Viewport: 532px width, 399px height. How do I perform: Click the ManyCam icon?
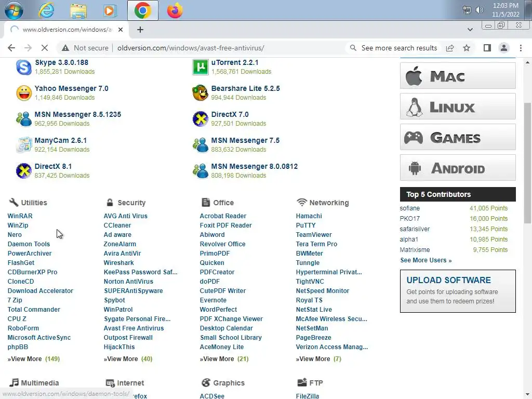click(x=24, y=145)
